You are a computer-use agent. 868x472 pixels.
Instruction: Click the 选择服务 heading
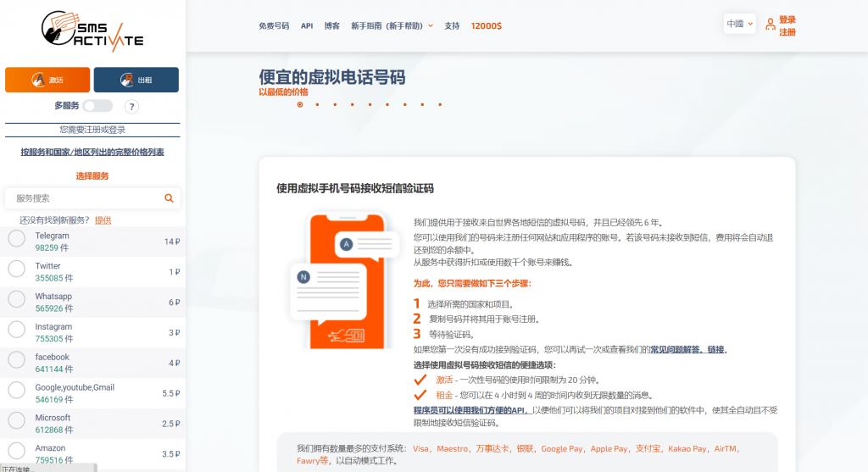coord(92,176)
